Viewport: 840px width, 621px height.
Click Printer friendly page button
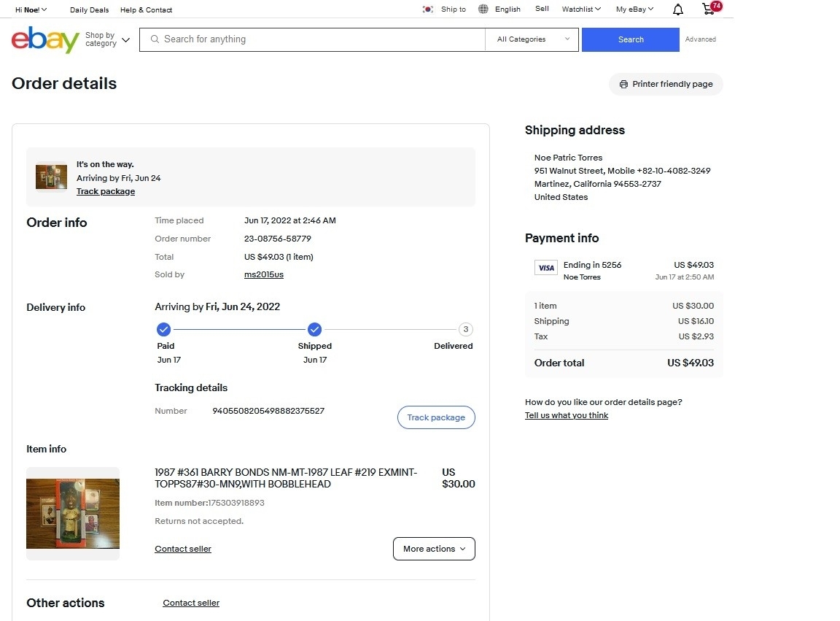point(666,84)
